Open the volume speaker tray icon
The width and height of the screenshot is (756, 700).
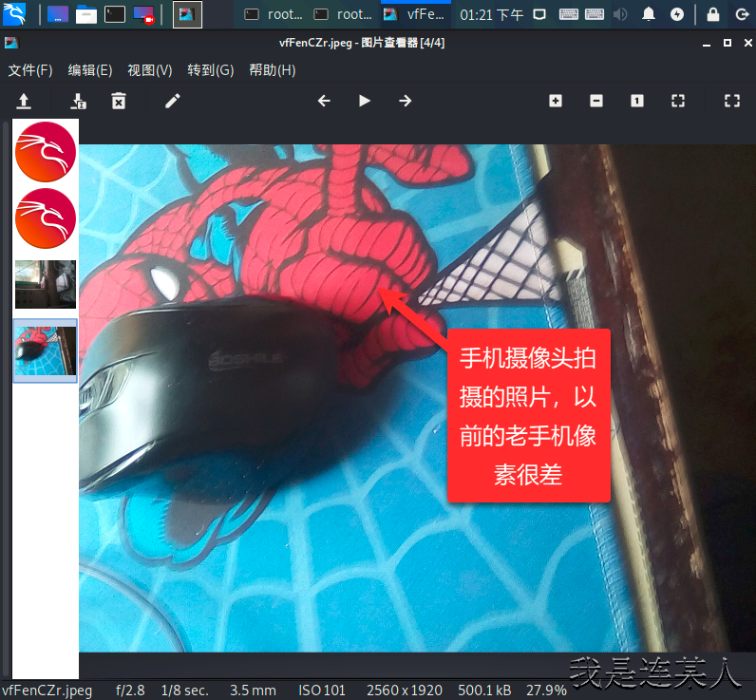pyautogui.click(x=620, y=14)
